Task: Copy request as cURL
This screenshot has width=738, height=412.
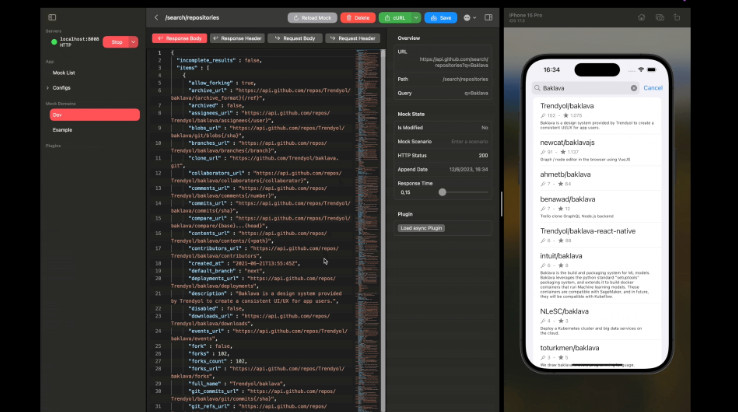Action: pos(395,18)
